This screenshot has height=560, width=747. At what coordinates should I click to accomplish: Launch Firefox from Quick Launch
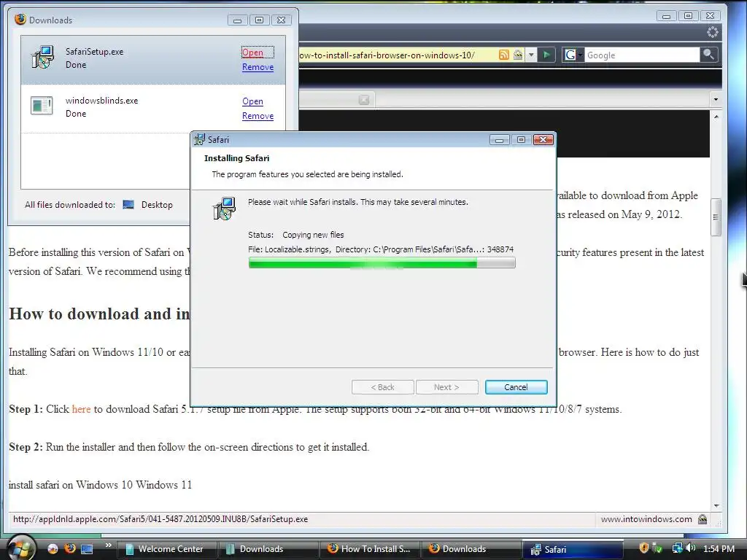pos(70,548)
